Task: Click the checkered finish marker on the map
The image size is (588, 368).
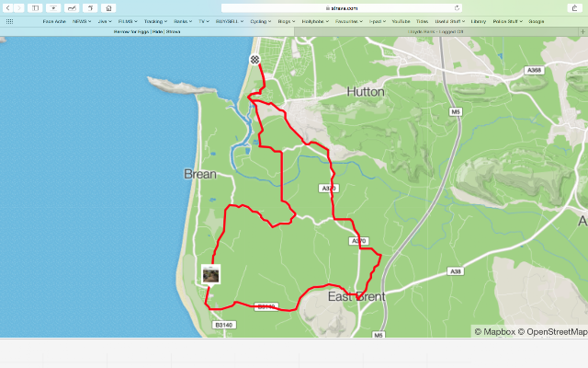Action: pyautogui.click(x=255, y=59)
